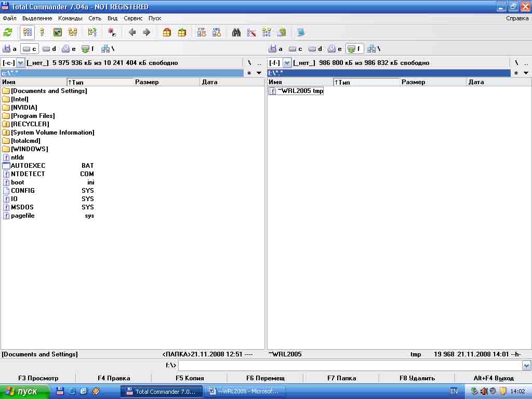
Task: Open right panel favorites asterisk button
Action: pyautogui.click(x=516, y=73)
